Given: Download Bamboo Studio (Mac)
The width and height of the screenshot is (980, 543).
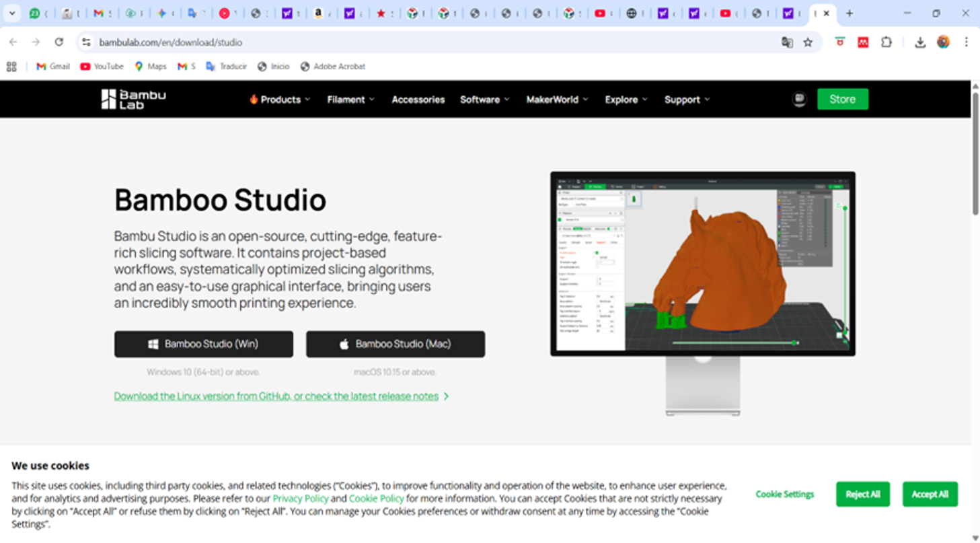Looking at the screenshot, I should tap(395, 344).
